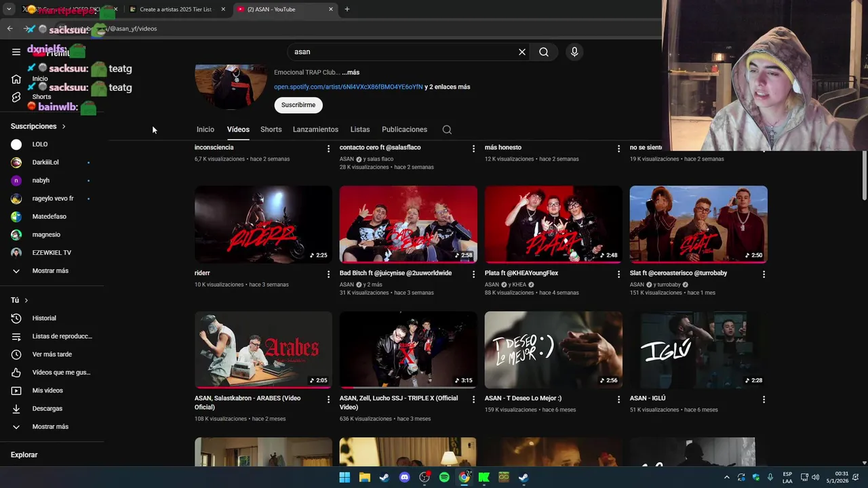Image resolution: width=868 pixels, height=488 pixels.
Task: Switch to Create a artistas Tier List tab
Action: tap(175, 9)
